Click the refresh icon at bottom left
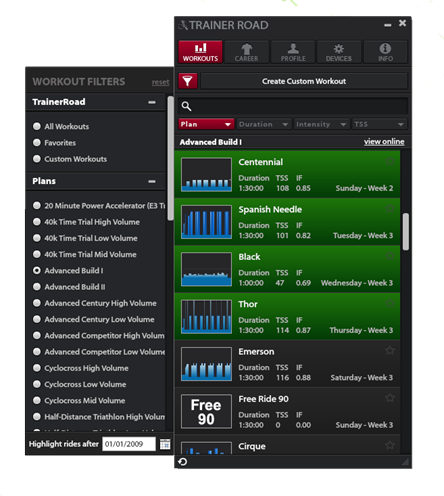 (x=183, y=462)
